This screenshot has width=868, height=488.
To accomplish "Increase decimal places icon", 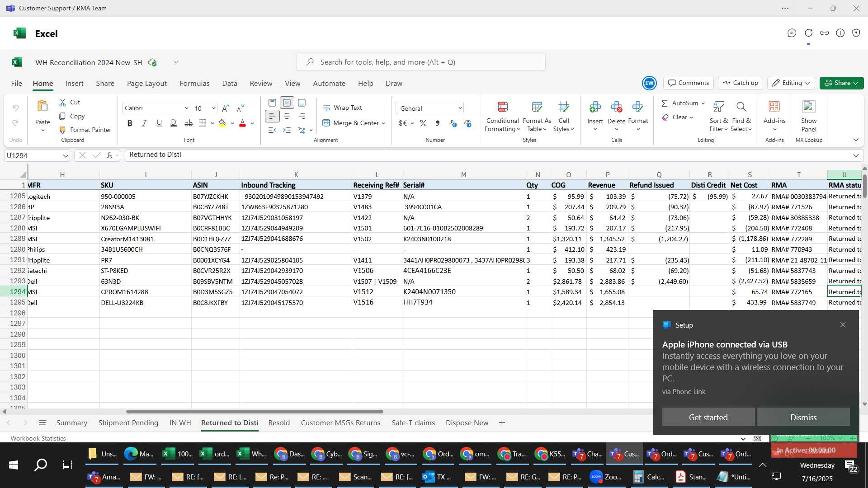I will 453,123.
